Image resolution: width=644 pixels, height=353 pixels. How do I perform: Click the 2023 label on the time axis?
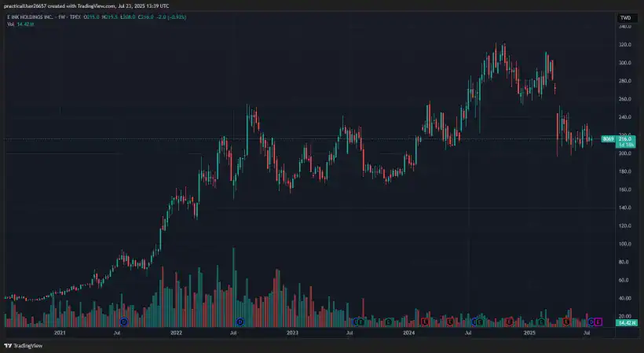coord(292,333)
